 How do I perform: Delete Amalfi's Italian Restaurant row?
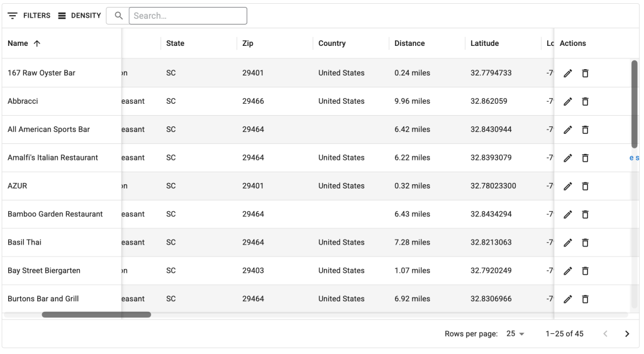(x=586, y=158)
